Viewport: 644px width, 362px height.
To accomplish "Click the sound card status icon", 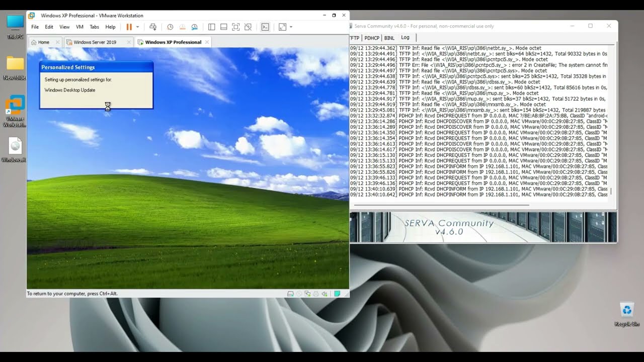I will [x=325, y=294].
